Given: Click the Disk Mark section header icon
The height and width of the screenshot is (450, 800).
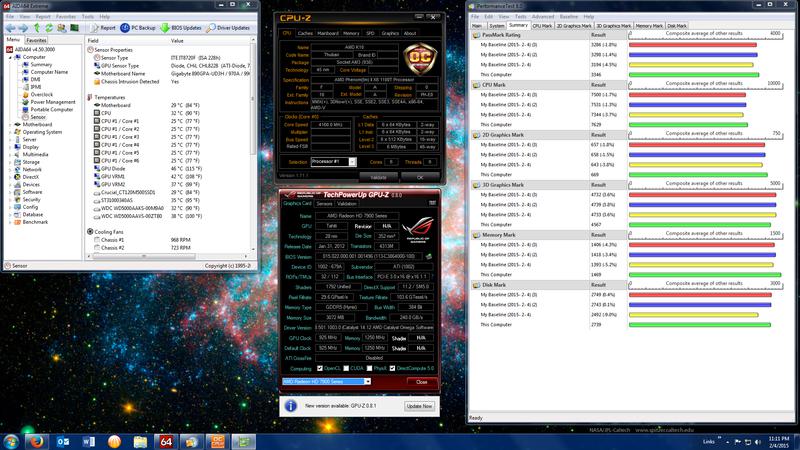Looking at the screenshot, I should pyautogui.click(x=477, y=285).
